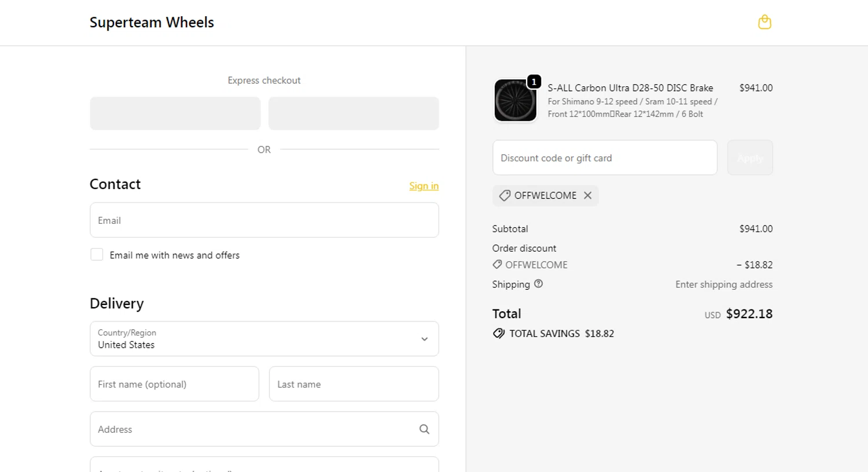This screenshot has height=472, width=868.
Task: Focus the Address input field
Action: [264, 429]
